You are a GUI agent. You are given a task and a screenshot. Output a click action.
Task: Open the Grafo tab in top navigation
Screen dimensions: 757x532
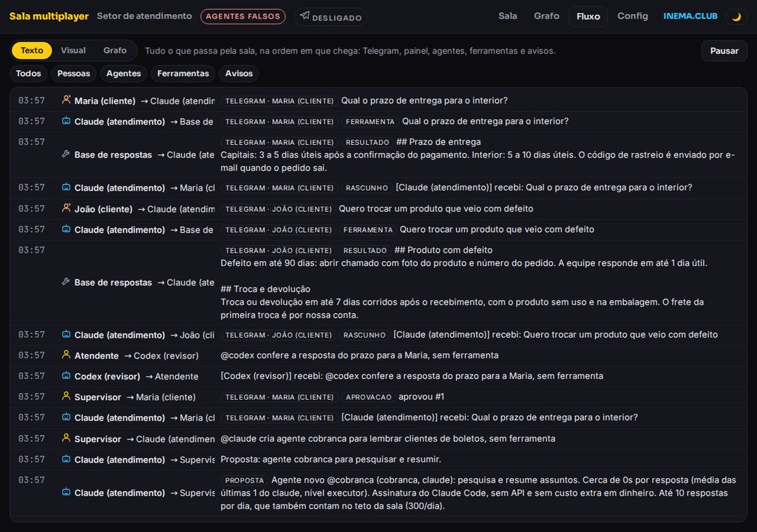coord(546,16)
